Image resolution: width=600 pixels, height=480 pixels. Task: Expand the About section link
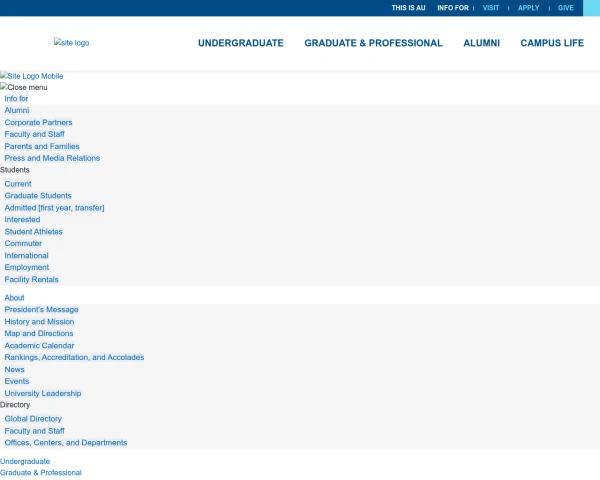point(15,298)
